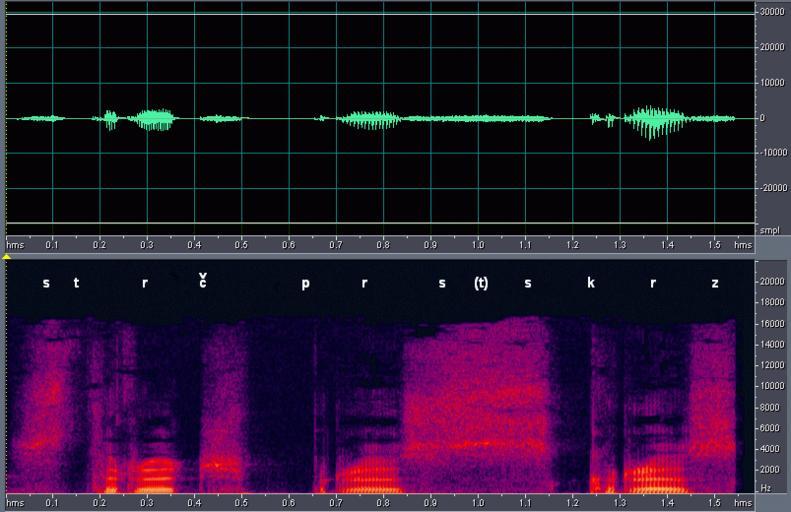Click the 'smpl' amplitude unit label

pos(771,229)
